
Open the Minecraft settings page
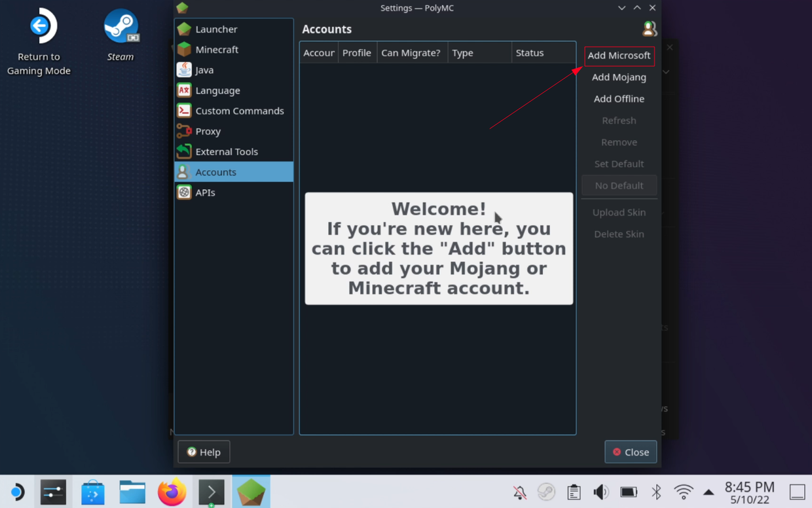pos(234,49)
